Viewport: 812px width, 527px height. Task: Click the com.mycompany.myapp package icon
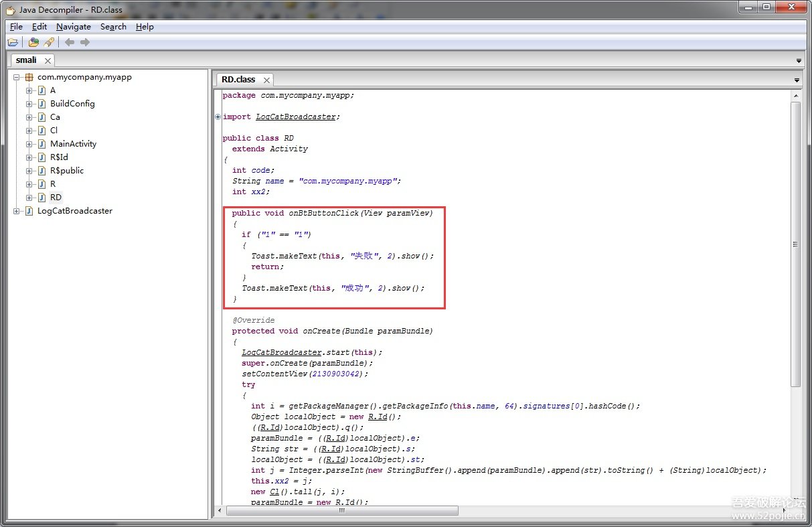29,77
